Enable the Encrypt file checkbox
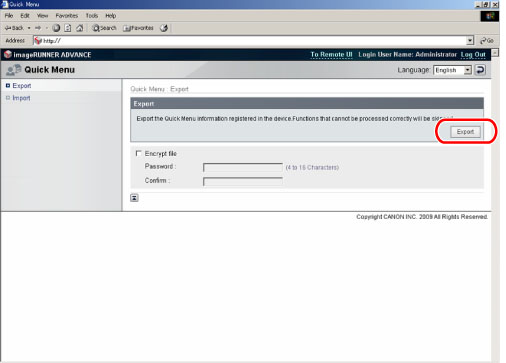506x363 pixels. 139,153
